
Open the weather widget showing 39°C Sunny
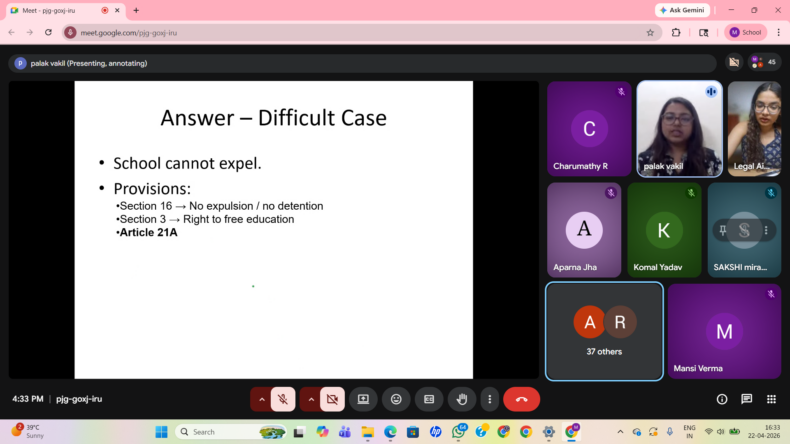coord(29,431)
